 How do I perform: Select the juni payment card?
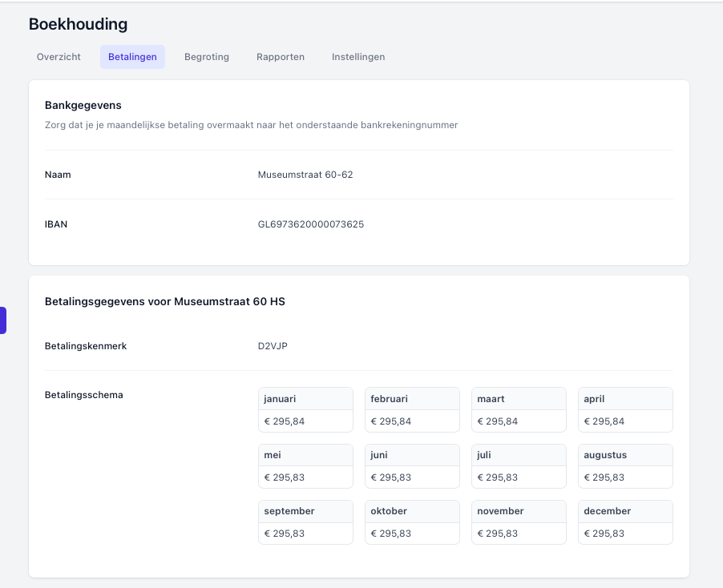pyautogui.click(x=412, y=465)
